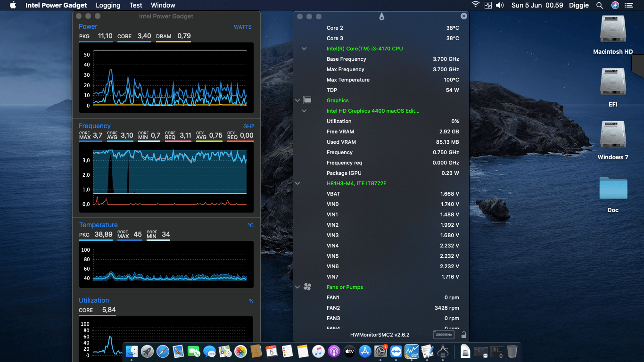This screenshot has width=644, height=362.
Task: Click the volume icon in the menu bar
Action: (x=500, y=5)
